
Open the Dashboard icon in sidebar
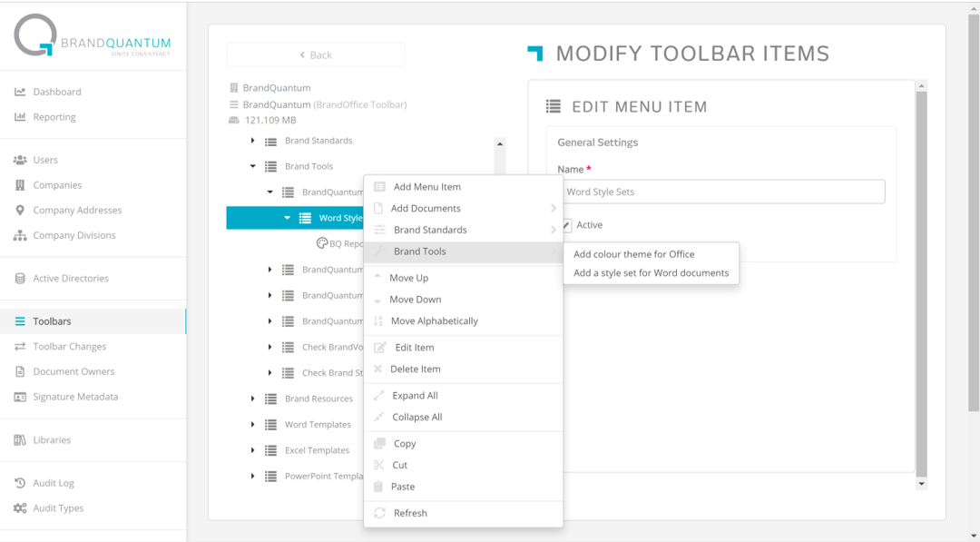coord(20,92)
